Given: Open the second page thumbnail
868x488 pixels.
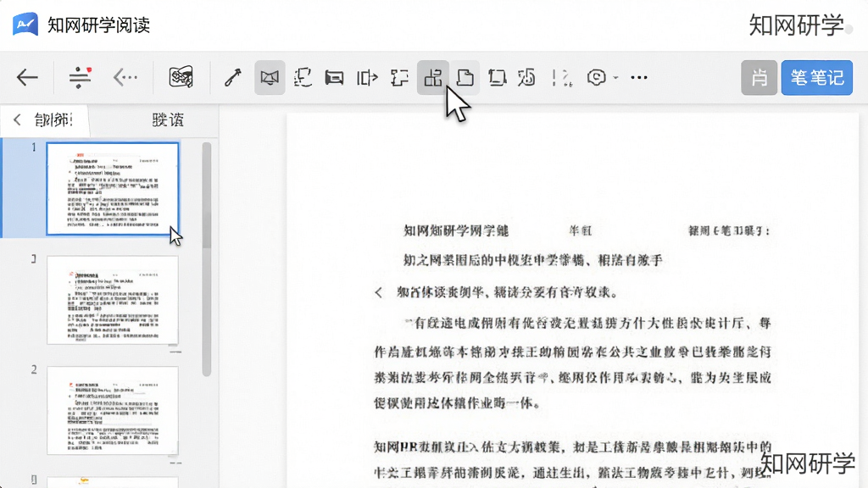Looking at the screenshot, I should click(113, 300).
